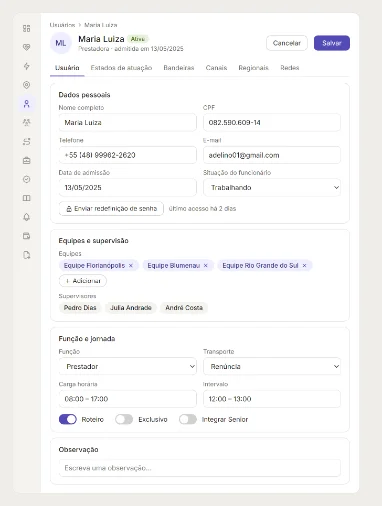Open the Redes tab
Image resolution: width=382 pixels, height=506 pixels.
[x=290, y=68]
